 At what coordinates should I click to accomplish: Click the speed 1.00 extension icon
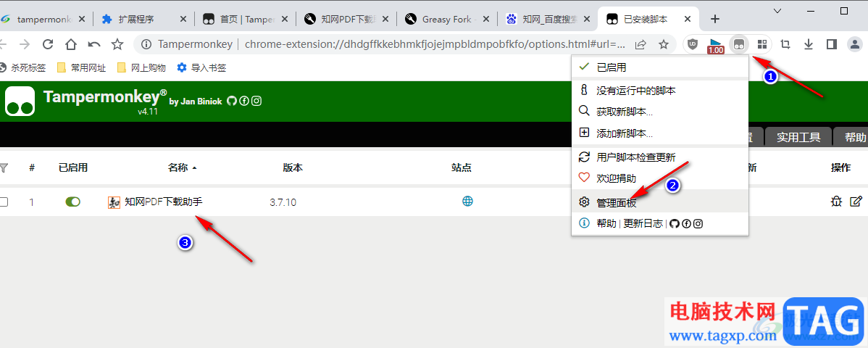pyautogui.click(x=716, y=46)
